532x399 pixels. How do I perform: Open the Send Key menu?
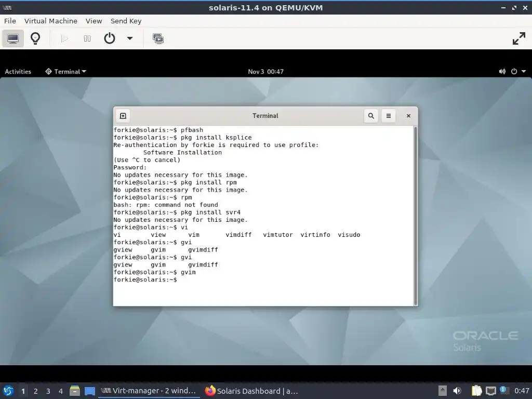pyautogui.click(x=126, y=21)
